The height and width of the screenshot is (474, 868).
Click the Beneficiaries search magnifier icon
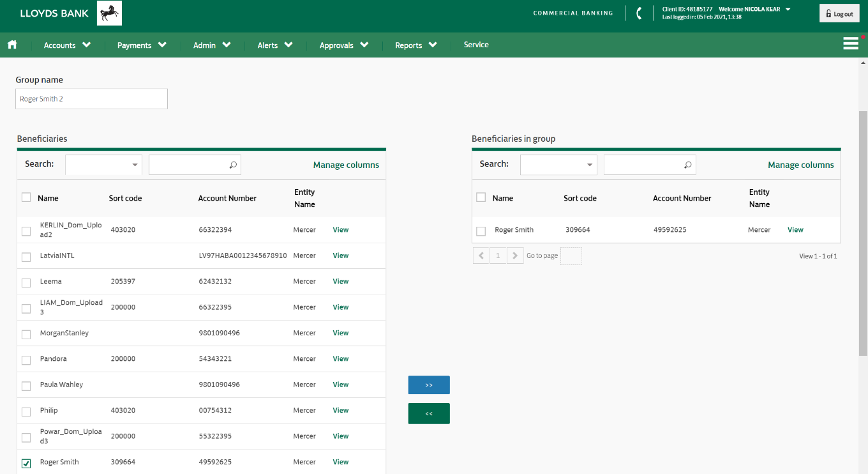point(233,165)
